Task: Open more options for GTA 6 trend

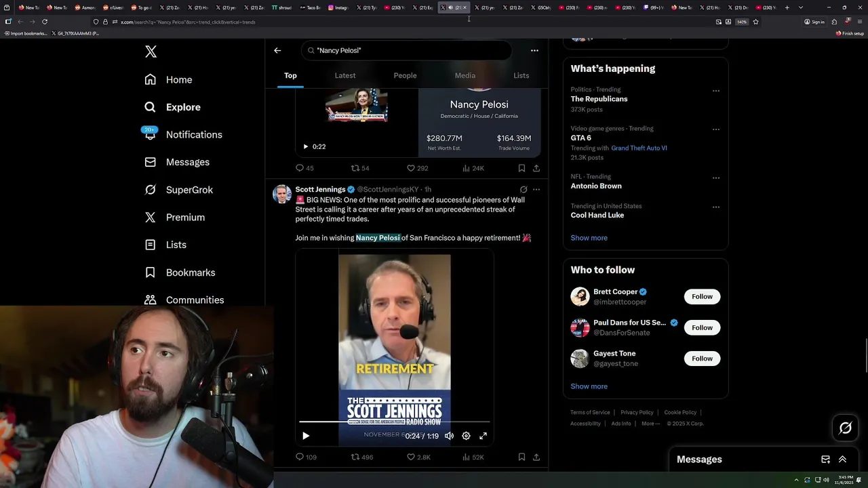Action: [x=715, y=129]
